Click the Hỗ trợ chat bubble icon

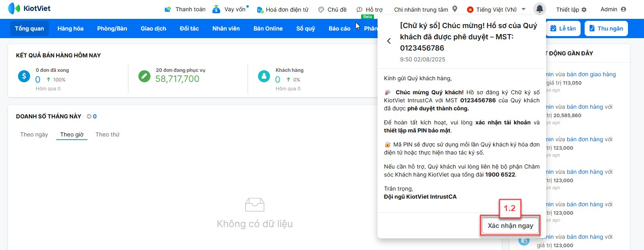pos(360,10)
